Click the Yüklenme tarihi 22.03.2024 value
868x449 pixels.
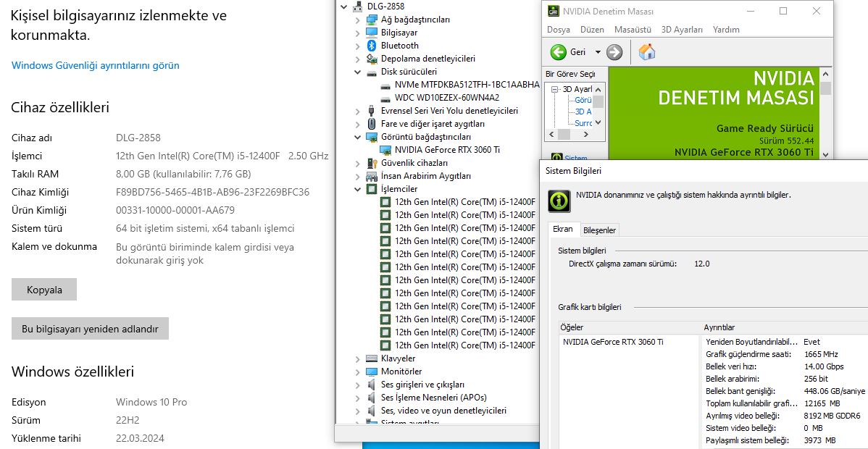[x=140, y=438]
